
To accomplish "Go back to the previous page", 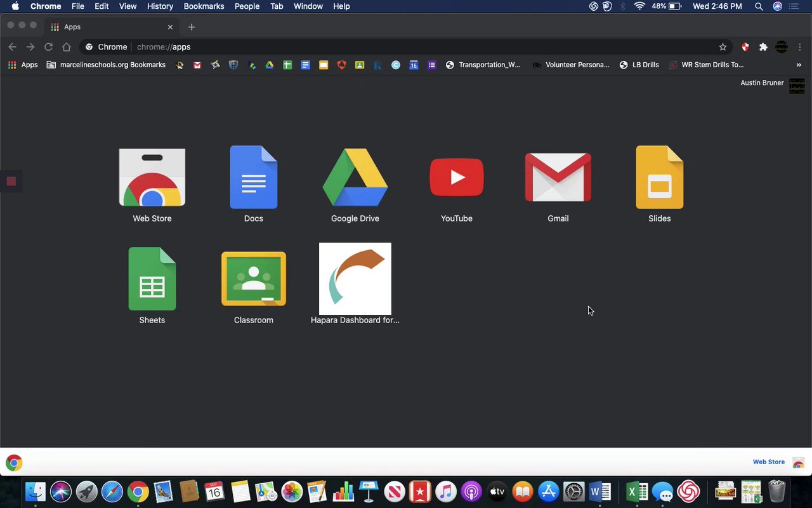I will [12, 47].
